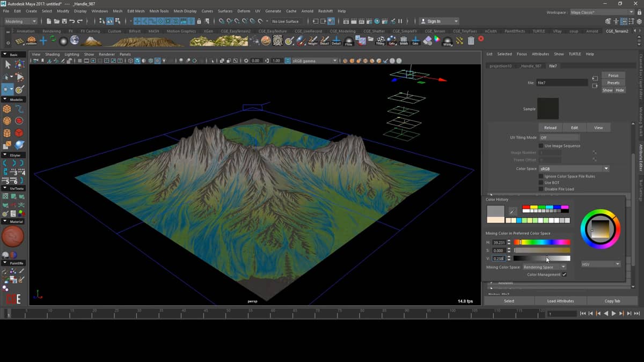Image resolution: width=644 pixels, height=362 pixels.
Task: Open the Modeling menu set dropdown
Action: [x=21, y=21]
